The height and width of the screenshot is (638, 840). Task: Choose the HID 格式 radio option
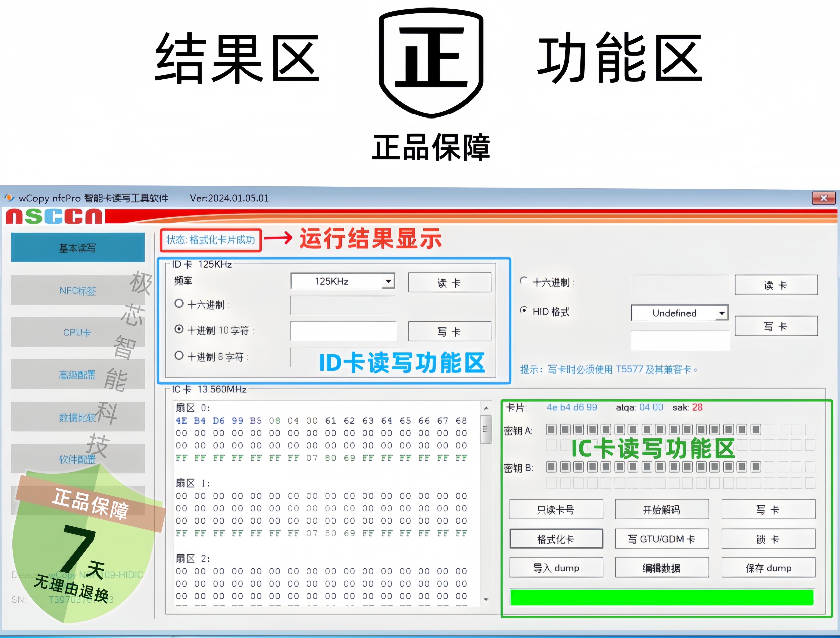[524, 310]
